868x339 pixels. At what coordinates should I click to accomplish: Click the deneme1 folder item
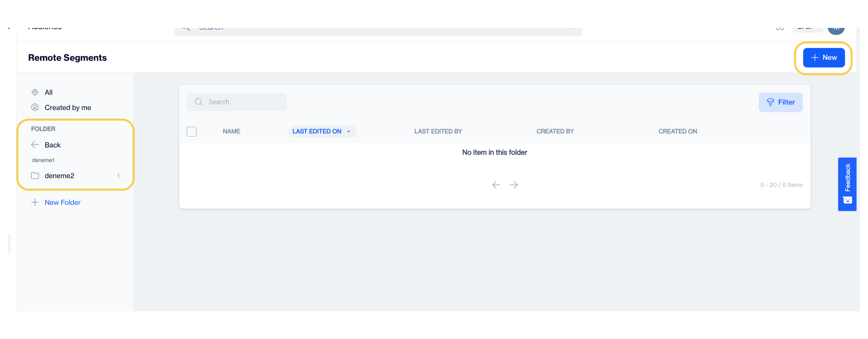click(x=43, y=160)
